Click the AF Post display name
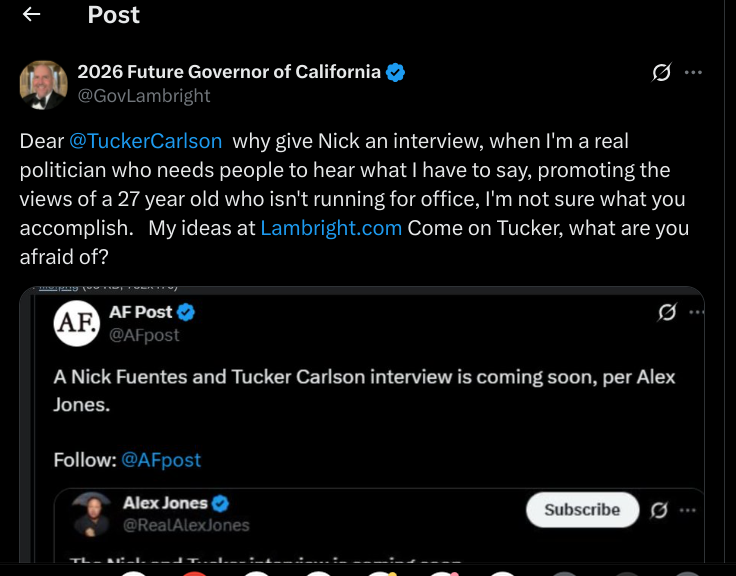Image resolution: width=736 pixels, height=576 pixels. (140, 313)
